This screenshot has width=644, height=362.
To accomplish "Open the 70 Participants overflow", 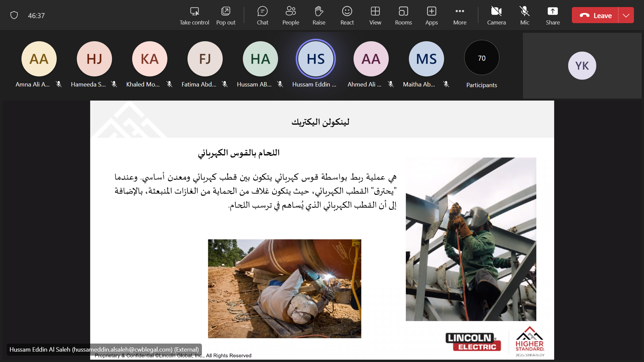I will pyautogui.click(x=481, y=58).
